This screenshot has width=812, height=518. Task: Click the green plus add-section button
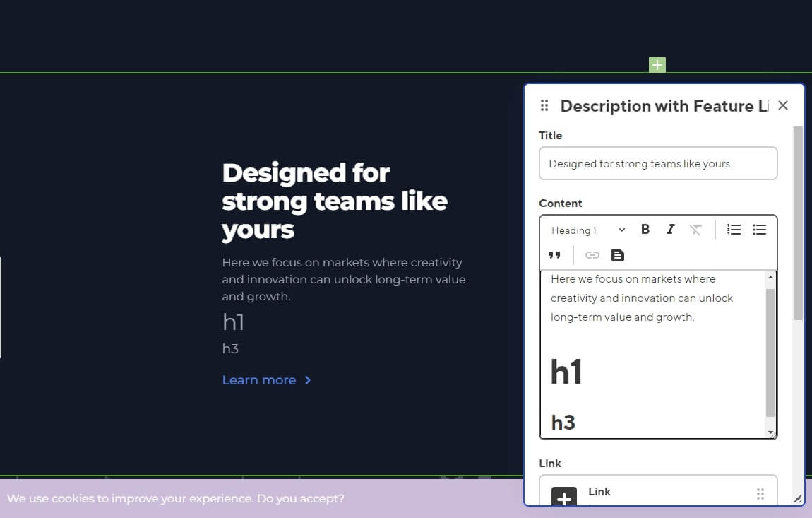pyautogui.click(x=657, y=65)
